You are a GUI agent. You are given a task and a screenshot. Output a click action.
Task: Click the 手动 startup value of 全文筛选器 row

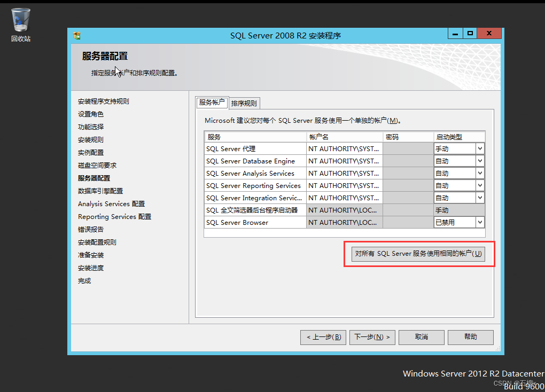click(459, 210)
